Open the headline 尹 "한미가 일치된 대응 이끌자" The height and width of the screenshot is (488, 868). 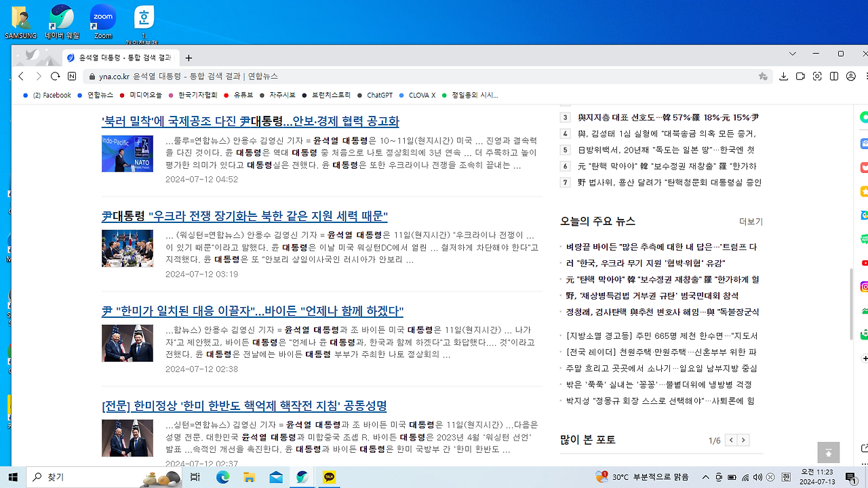pos(254,311)
